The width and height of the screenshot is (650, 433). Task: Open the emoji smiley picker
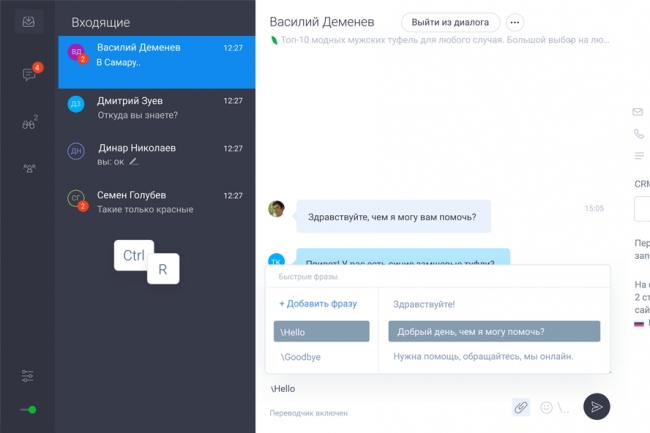pyautogui.click(x=546, y=408)
